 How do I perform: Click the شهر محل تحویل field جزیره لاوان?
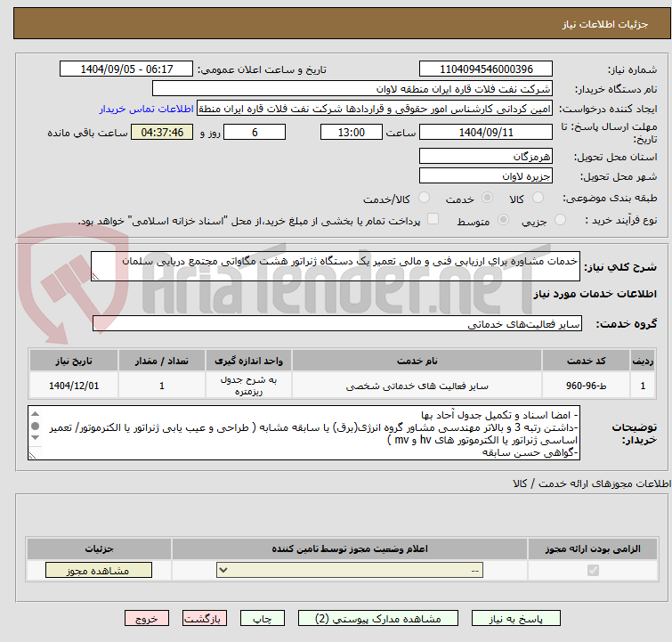point(486,175)
